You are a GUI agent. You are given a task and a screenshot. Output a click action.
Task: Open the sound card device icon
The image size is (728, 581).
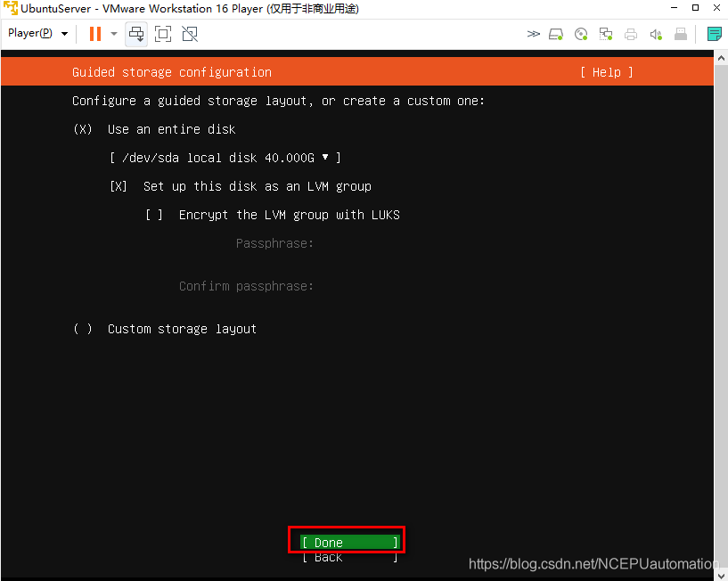click(x=656, y=34)
